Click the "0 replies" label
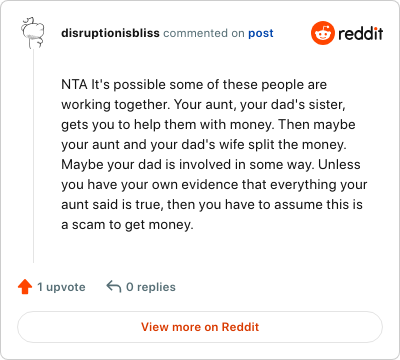This screenshot has height=360, width=400. (151, 287)
